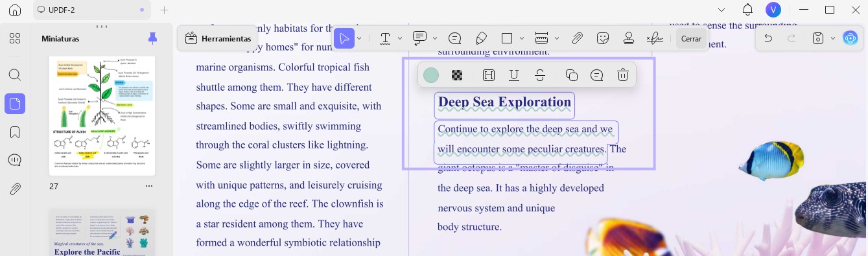
Task: Copy the selected annotation text
Action: tap(572, 75)
